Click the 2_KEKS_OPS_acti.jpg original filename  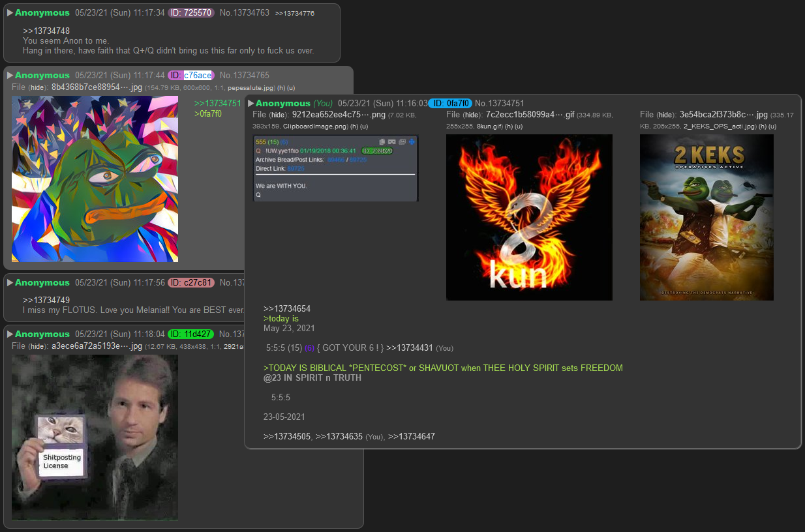click(720, 126)
